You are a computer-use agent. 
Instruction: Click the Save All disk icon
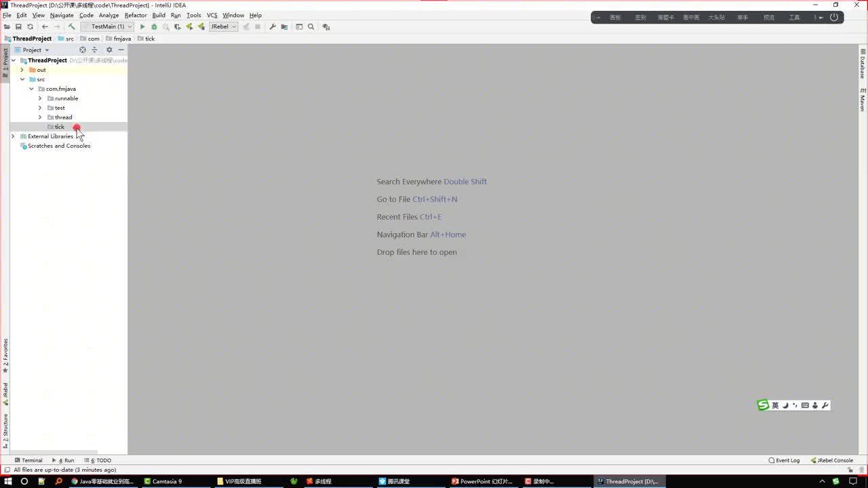click(18, 27)
